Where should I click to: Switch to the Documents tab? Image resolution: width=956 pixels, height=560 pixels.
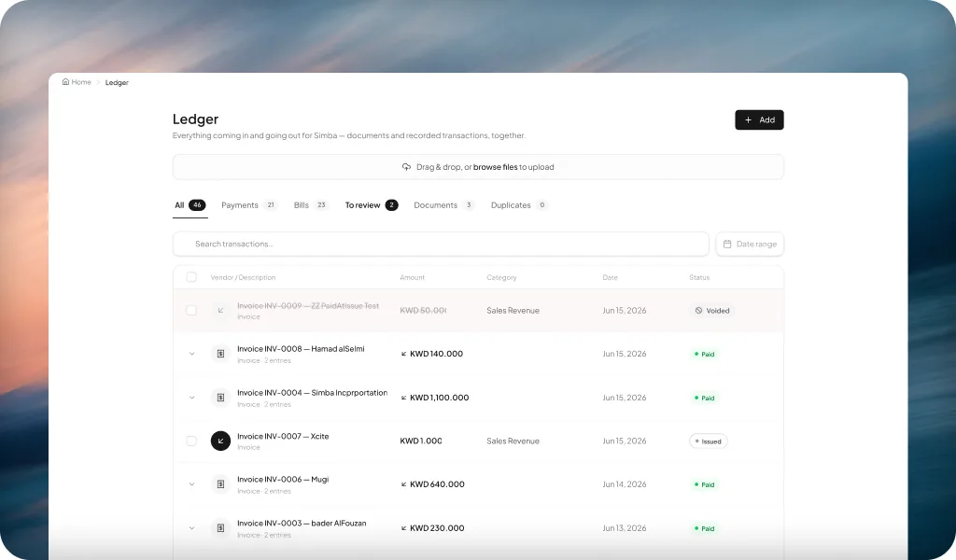[443, 205]
